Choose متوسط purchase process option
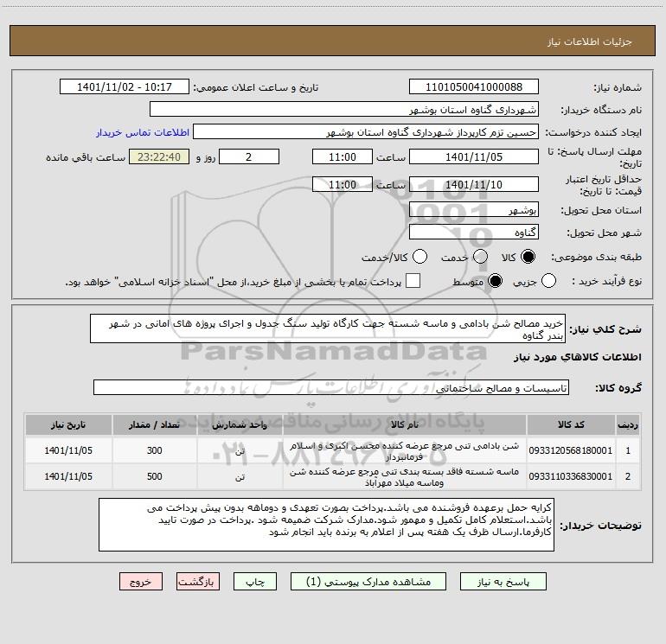The width and height of the screenshot is (666, 644). tap(495, 281)
